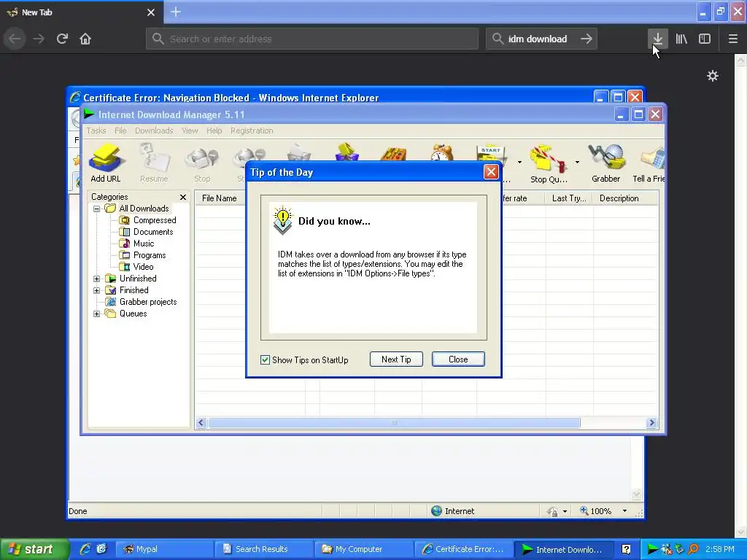This screenshot has width=747, height=560.
Task: Click the Search or enter address field
Action: [312, 39]
